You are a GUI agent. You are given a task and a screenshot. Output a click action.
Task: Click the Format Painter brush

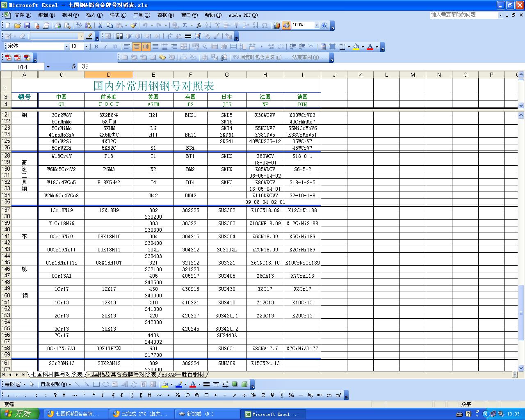tap(134, 25)
